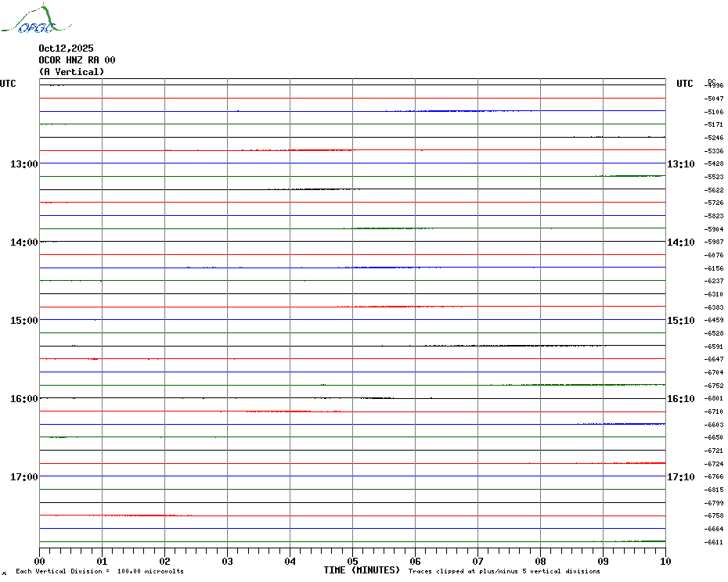The image size is (728, 582).
Task: Click the DC offset value -5047
Action: pyautogui.click(x=714, y=99)
